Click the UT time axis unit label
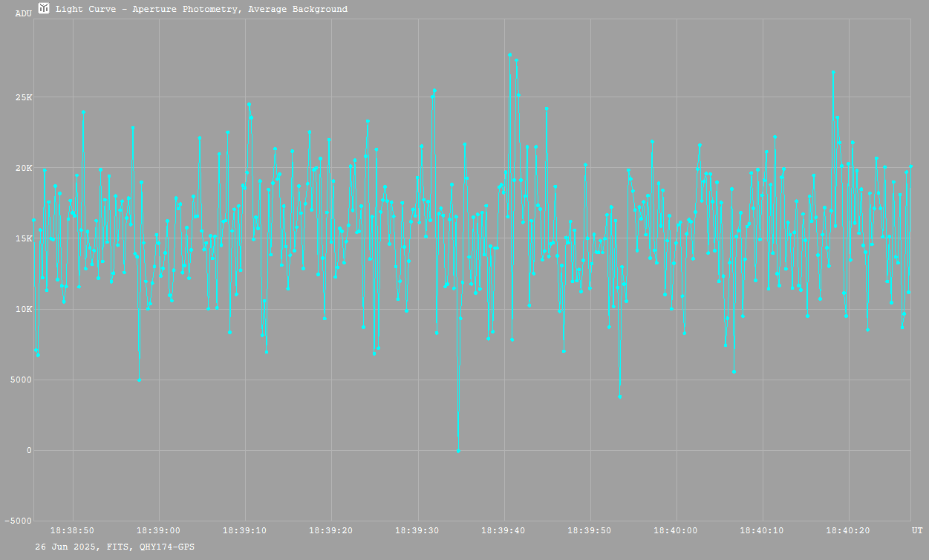929x560 pixels. tap(917, 530)
